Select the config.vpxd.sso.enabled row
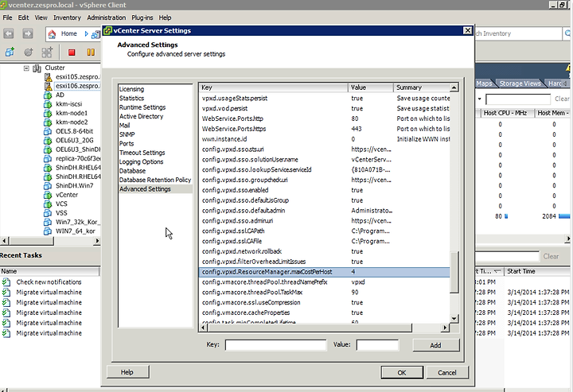573x392 pixels. pos(325,190)
